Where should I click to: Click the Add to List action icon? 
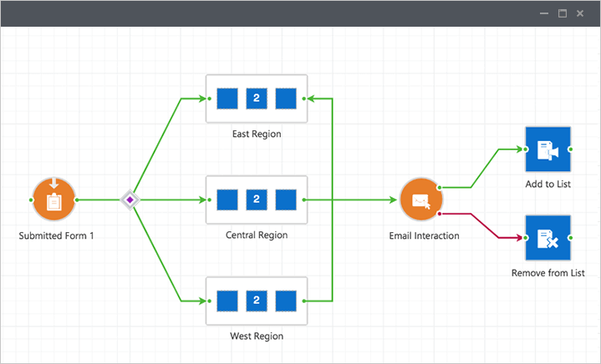click(548, 149)
